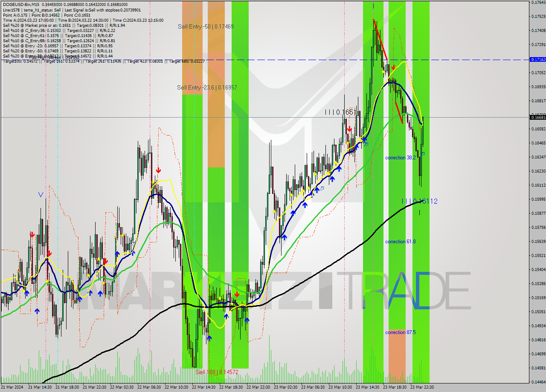This screenshot has height=392, width=546.
Task: Click the "22 Mar 22:30" time axis label
Action: click(258, 387)
